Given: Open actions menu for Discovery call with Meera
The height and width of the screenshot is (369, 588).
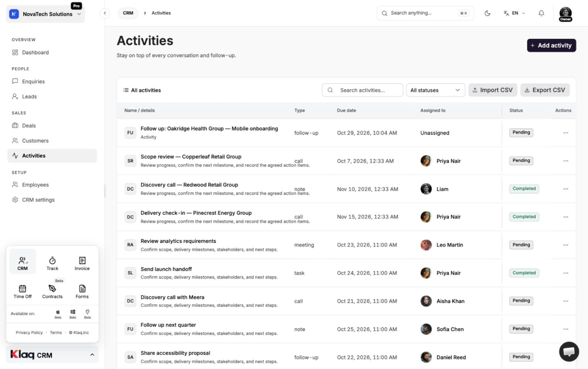Looking at the screenshot, I should pos(565,301).
